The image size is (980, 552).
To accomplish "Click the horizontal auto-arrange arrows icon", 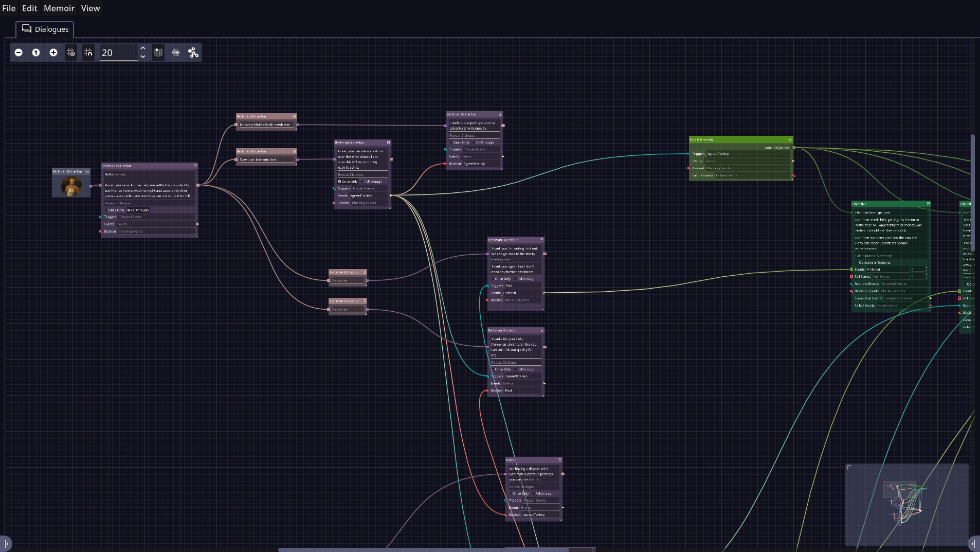I will [175, 52].
